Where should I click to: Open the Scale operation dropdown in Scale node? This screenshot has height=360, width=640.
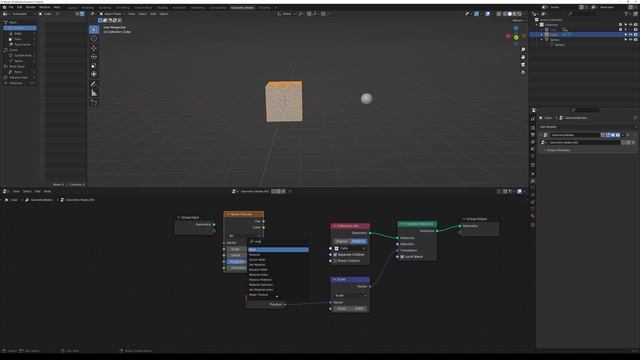click(x=350, y=295)
